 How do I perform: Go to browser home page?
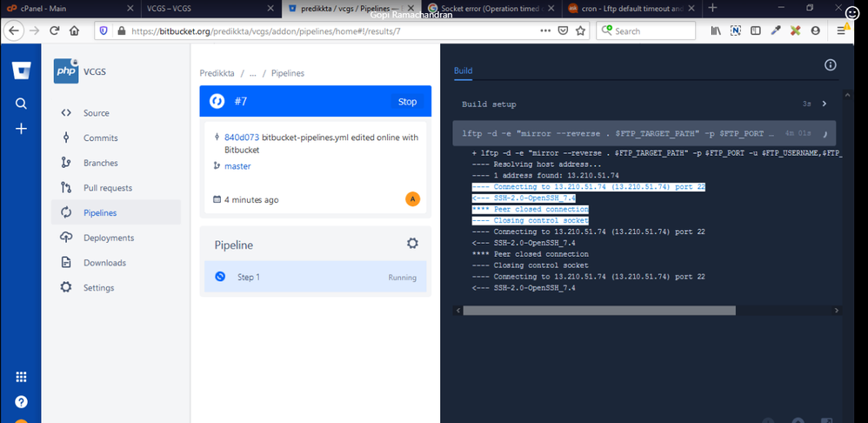click(74, 31)
